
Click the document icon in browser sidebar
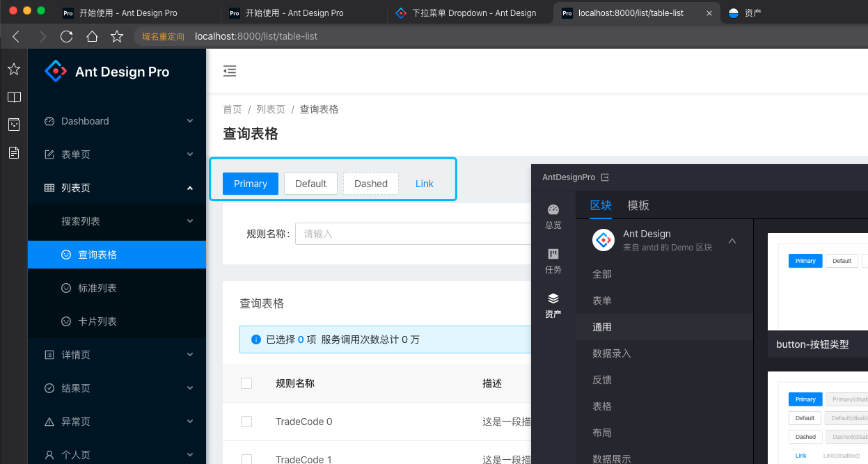(x=14, y=152)
